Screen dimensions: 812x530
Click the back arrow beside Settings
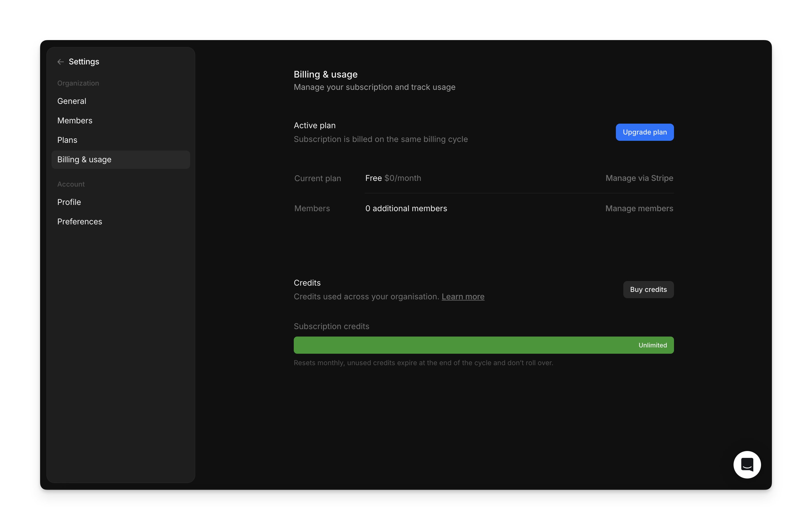(x=60, y=62)
